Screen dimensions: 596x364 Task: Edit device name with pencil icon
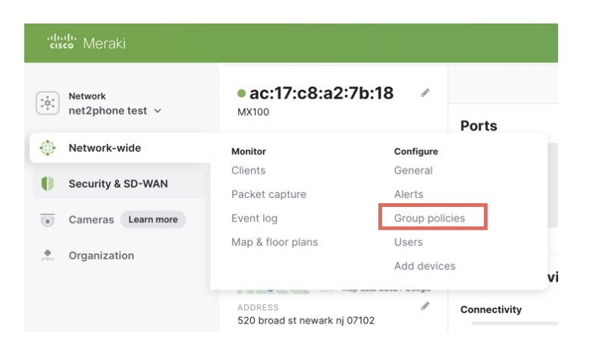pos(425,93)
